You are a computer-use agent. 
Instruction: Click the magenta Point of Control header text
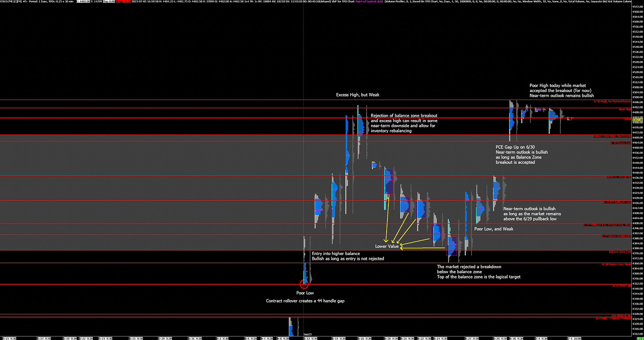point(369,2)
